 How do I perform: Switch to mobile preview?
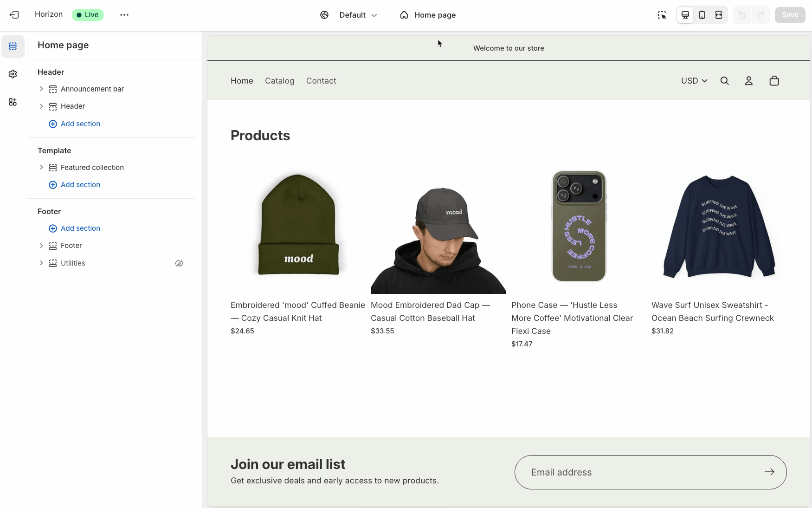pyautogui.click(x=702, y=15)
